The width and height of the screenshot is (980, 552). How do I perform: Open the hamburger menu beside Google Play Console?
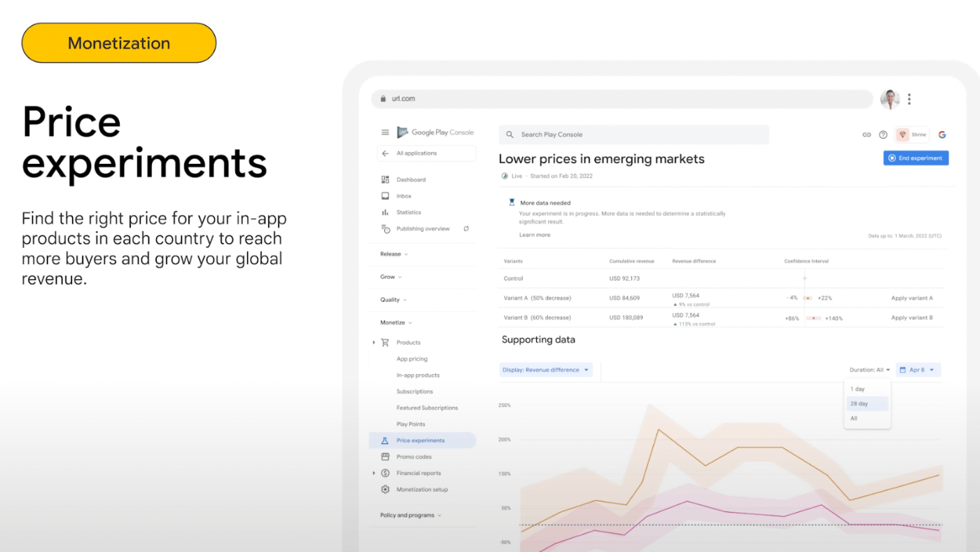point(385,132)
